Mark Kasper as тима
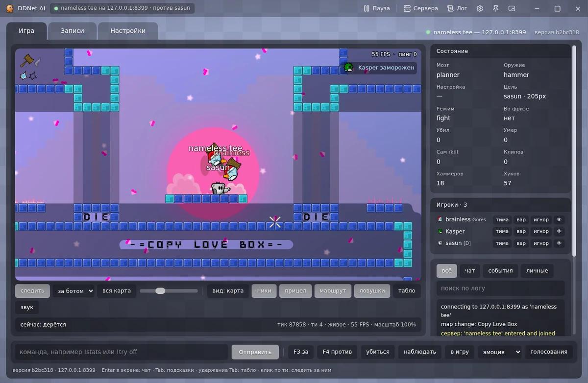Screen dimensions: 588x383 [502, 231]
